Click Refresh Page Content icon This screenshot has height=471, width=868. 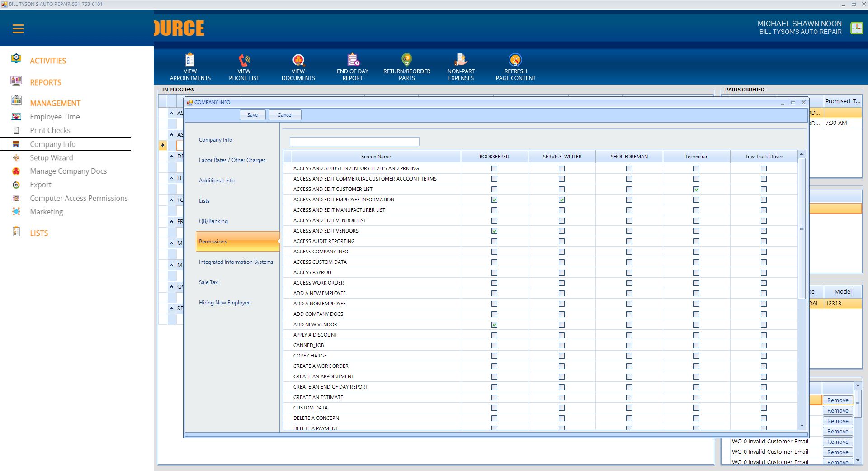coord(515,60)
